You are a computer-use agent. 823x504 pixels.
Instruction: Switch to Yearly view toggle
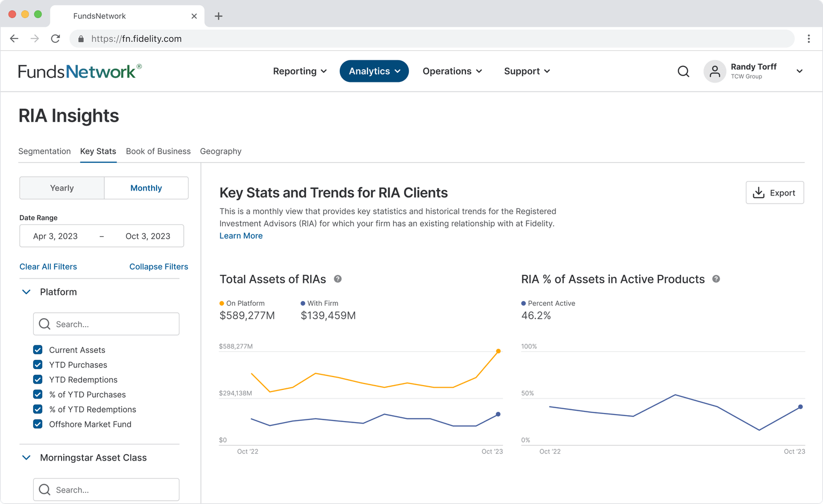tap(62, 188)
